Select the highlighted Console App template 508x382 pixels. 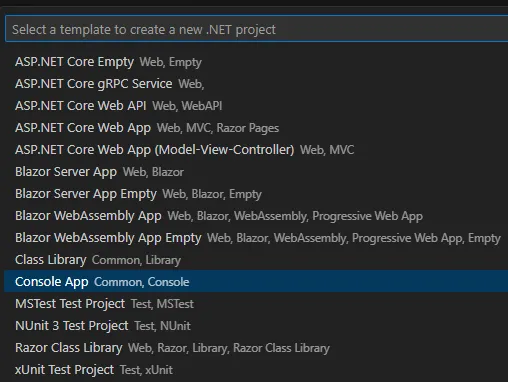(x=256, y=282)
